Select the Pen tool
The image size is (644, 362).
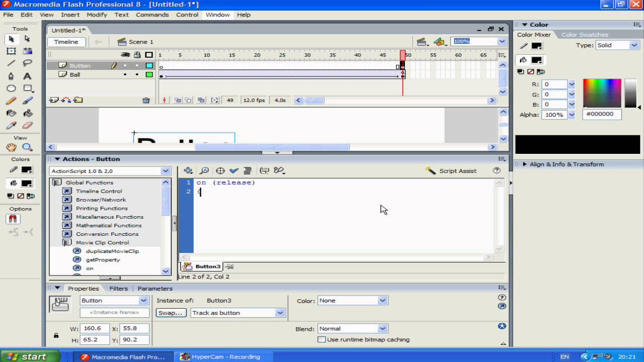(x=11, y=76)
